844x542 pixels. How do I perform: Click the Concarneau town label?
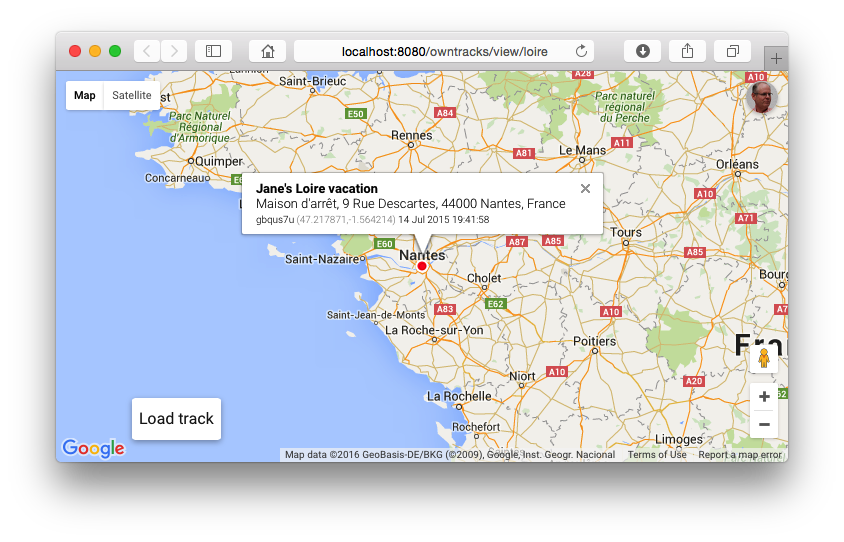point(175,178)
